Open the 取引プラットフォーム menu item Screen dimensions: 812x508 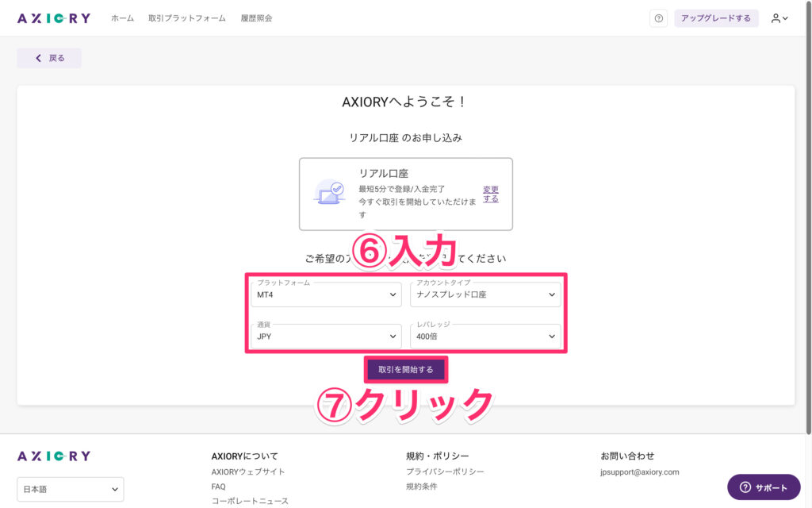point(187,18)
